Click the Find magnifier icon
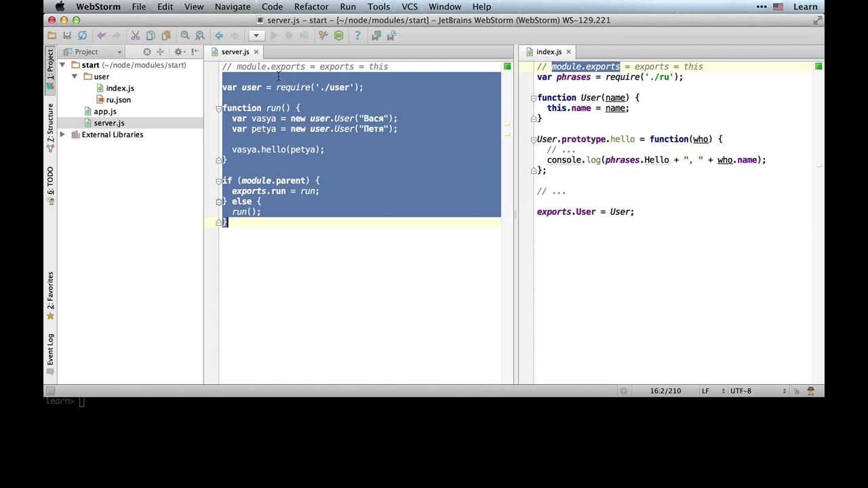This screenshot has width=868, height=488. pyautogui.click(x=184, y=35)
